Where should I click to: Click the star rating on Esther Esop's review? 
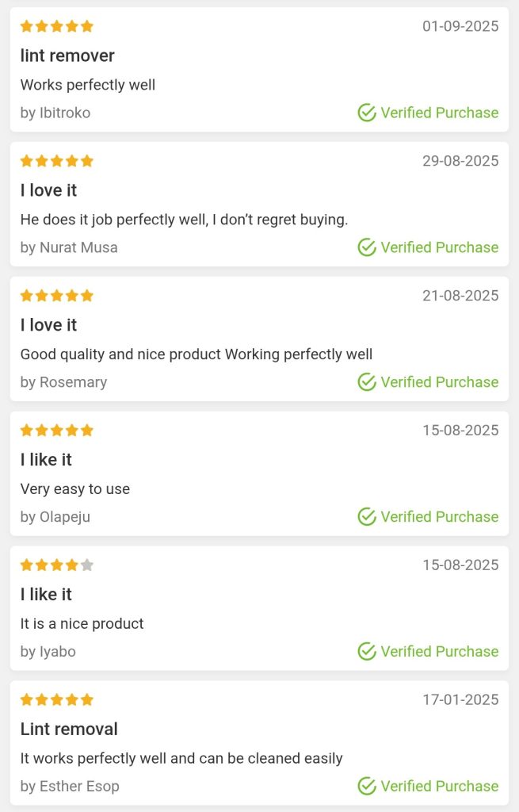click(57, 700)
